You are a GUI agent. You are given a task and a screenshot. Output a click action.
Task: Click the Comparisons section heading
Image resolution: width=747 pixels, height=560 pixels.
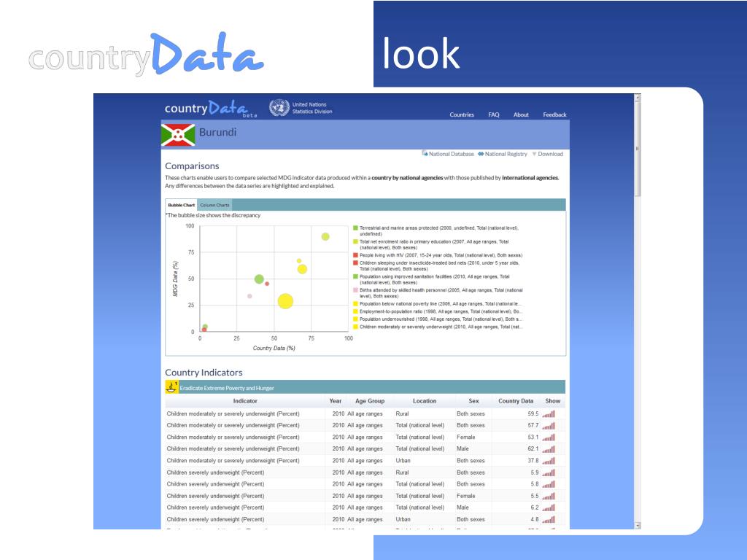click(192, 166)
